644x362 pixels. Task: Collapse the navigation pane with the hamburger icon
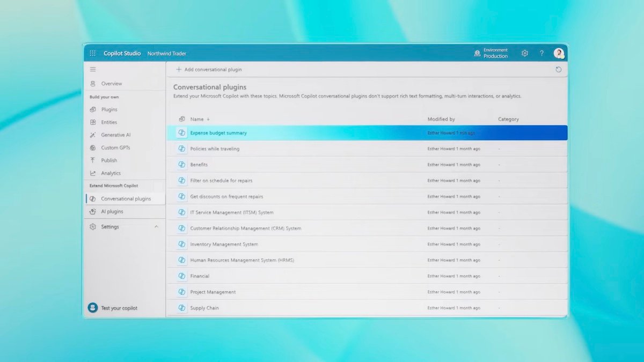92,69
